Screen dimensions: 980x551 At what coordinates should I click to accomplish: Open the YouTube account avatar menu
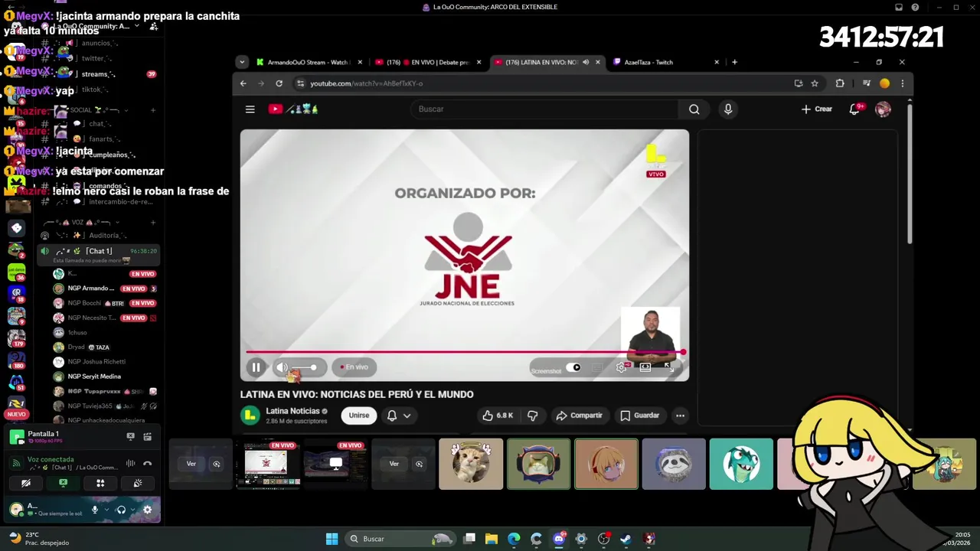coord(883,109)
